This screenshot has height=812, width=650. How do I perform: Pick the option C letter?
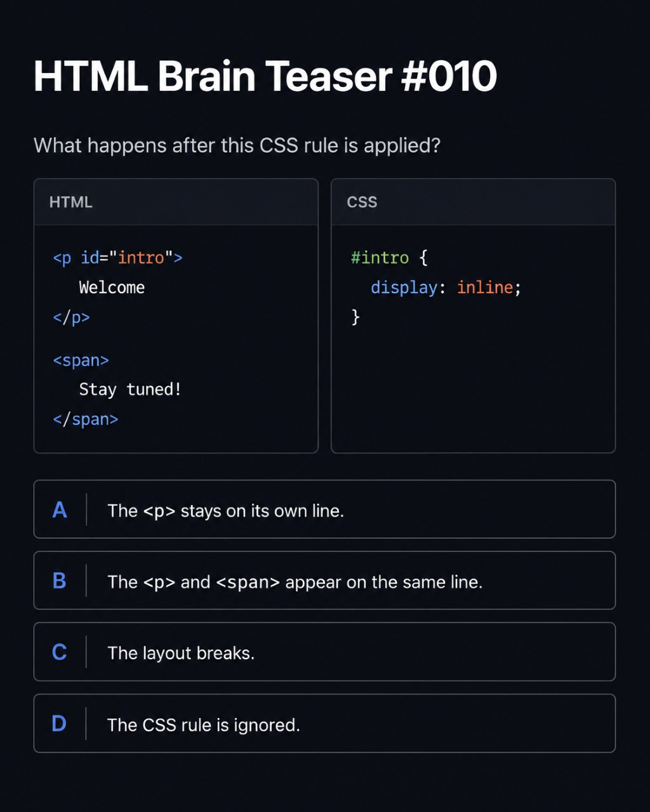coord(60,652)
